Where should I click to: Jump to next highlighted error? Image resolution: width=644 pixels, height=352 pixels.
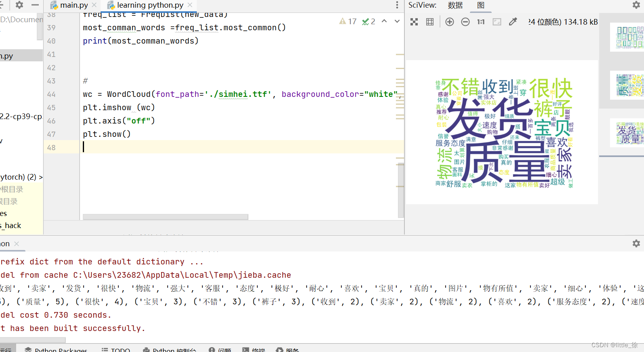397,21
